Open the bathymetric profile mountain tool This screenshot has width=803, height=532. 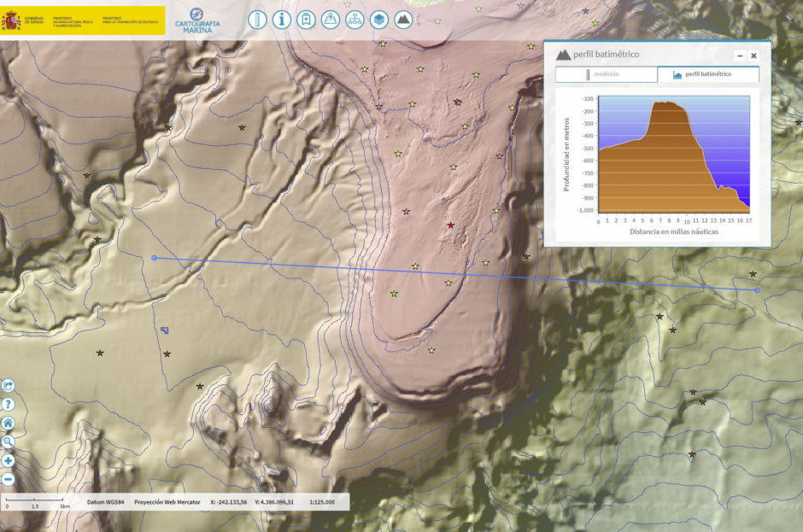point(402,19)
